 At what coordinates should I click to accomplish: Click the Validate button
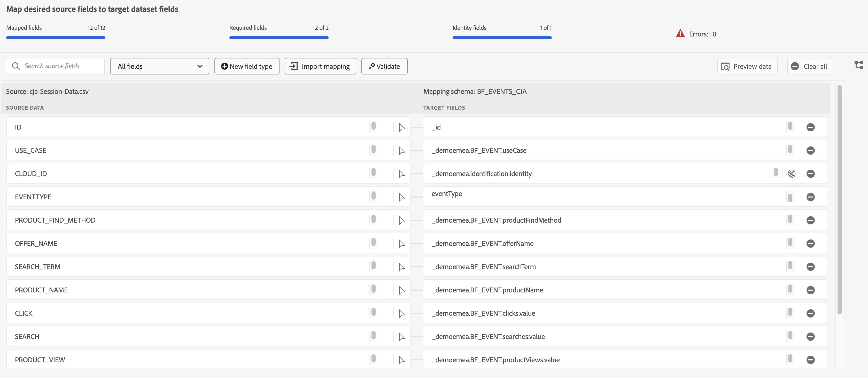(x=384, y=66)
